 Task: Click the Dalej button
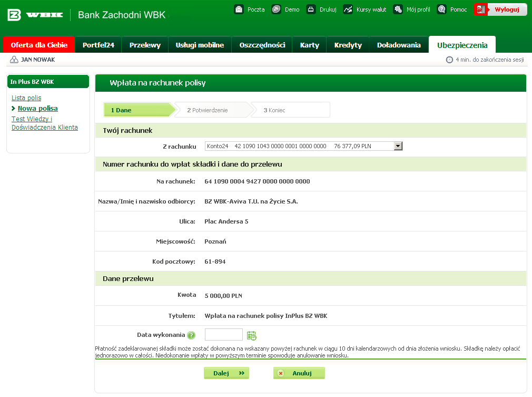[x=226, y=373]
